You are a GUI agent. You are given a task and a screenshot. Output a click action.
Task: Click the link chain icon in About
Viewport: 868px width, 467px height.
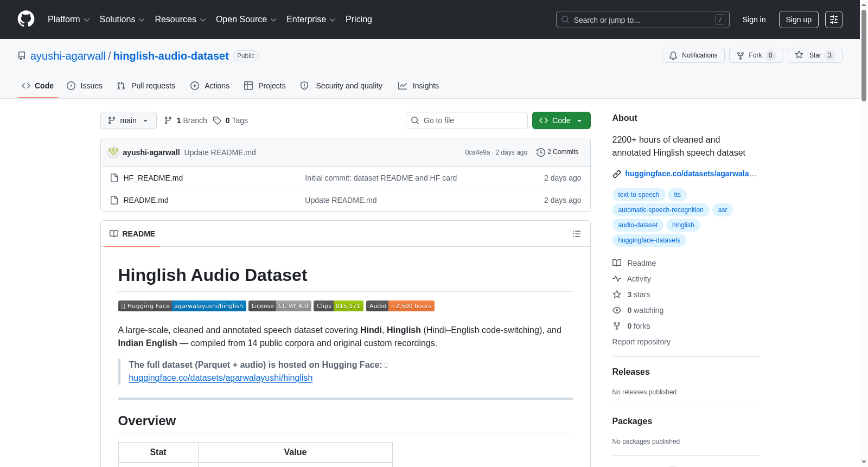point(617,174)
